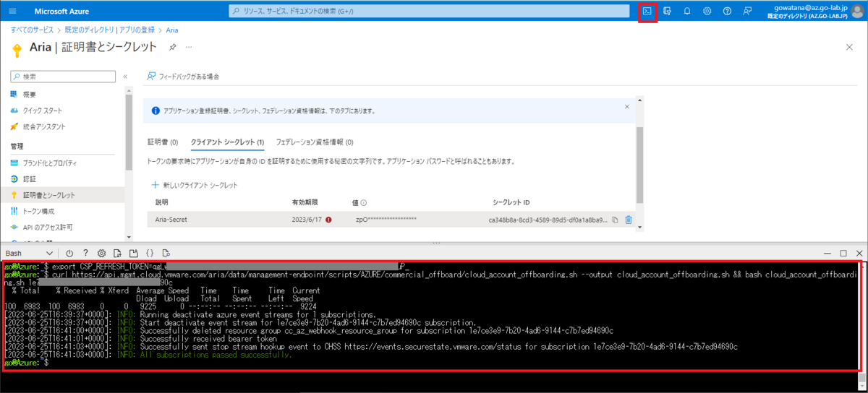Go to Aria breadcrumb
The image size is (868, 393).
(172, 30)
